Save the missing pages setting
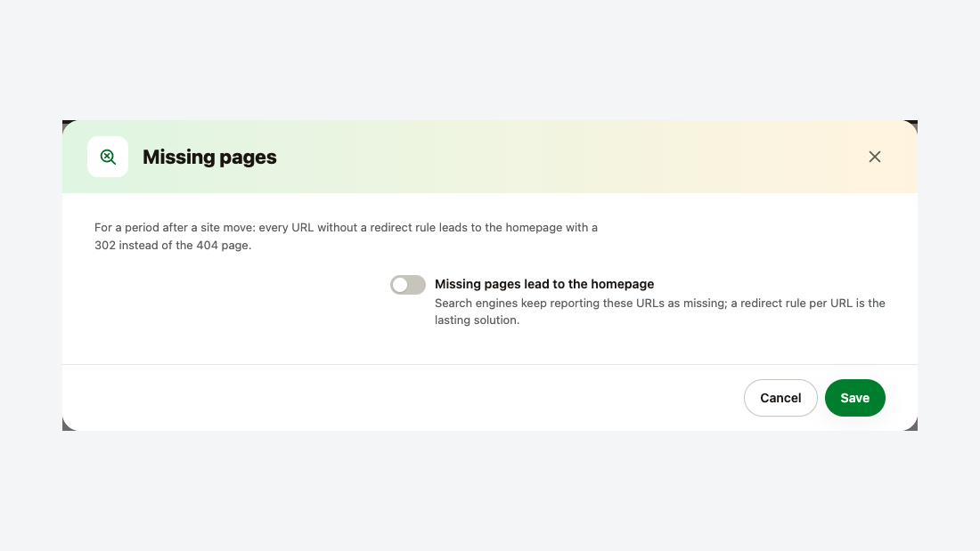The image size is (980, 551). 854,398
